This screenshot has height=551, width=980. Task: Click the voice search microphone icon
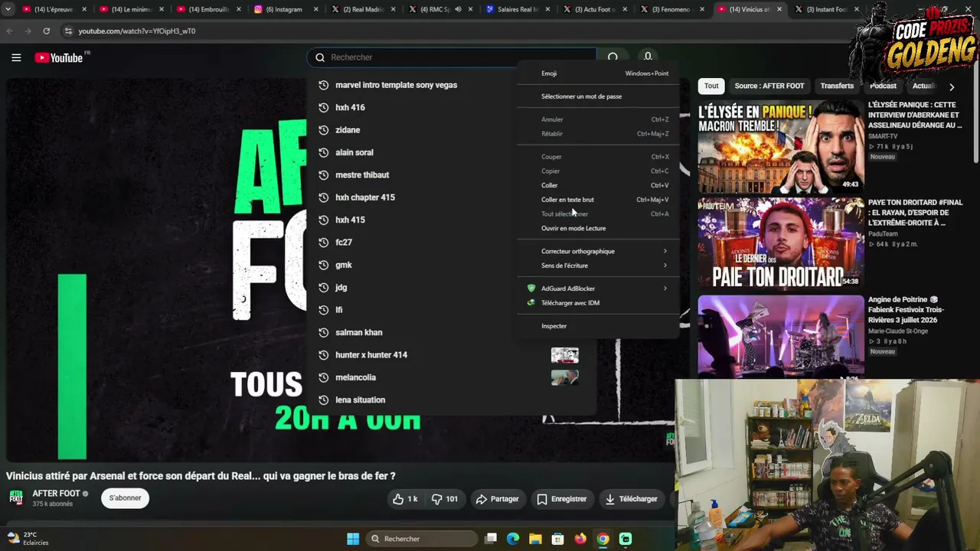click(x=648, y=57)
